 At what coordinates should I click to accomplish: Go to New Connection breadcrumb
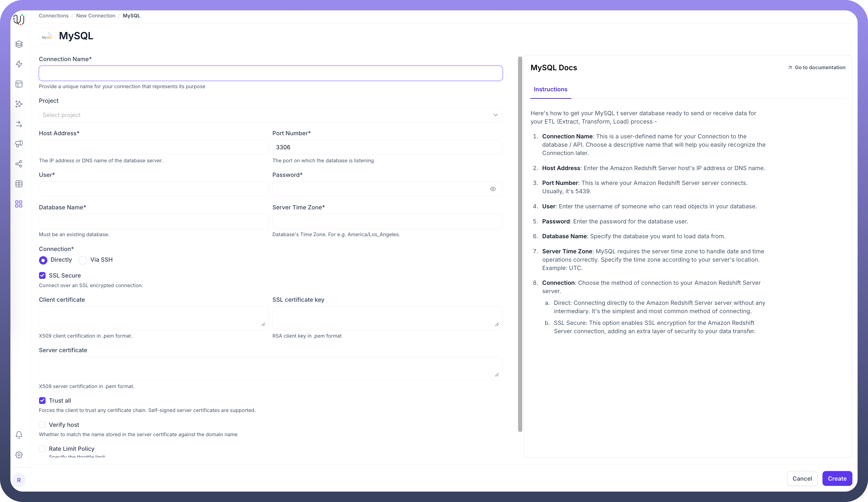pyautogui.click(x=95, y=16)
